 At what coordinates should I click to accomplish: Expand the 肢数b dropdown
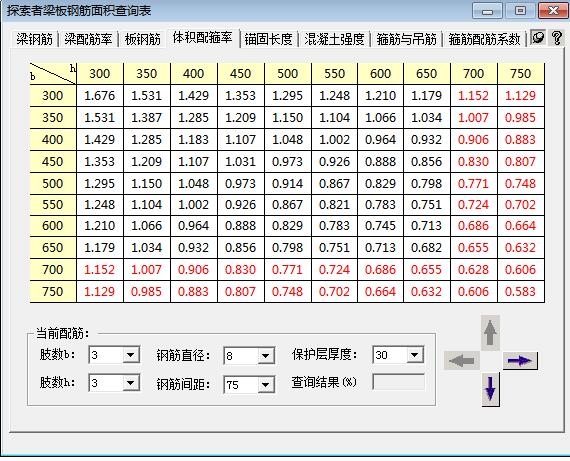(x=131, y=354)
